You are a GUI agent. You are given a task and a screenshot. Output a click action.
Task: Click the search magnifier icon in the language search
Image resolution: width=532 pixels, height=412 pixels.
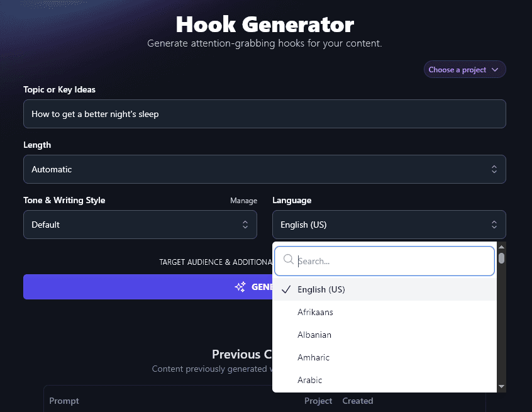(x=288, y=259)
